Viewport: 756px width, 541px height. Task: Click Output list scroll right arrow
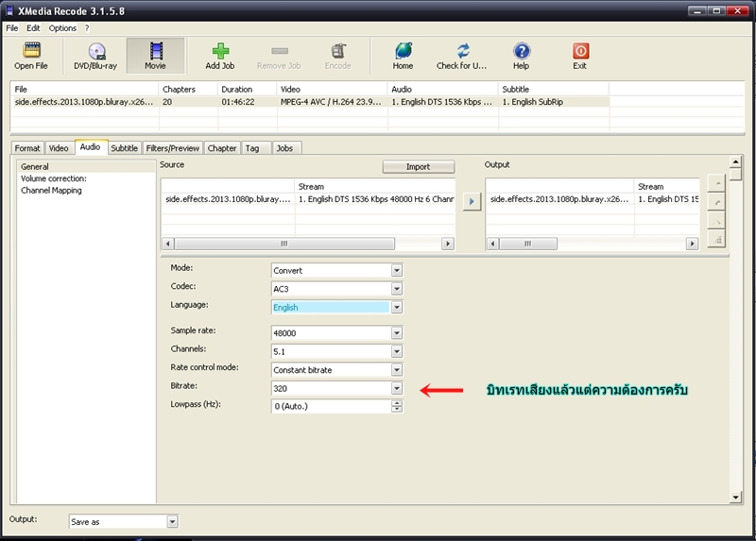click(693, 244)
